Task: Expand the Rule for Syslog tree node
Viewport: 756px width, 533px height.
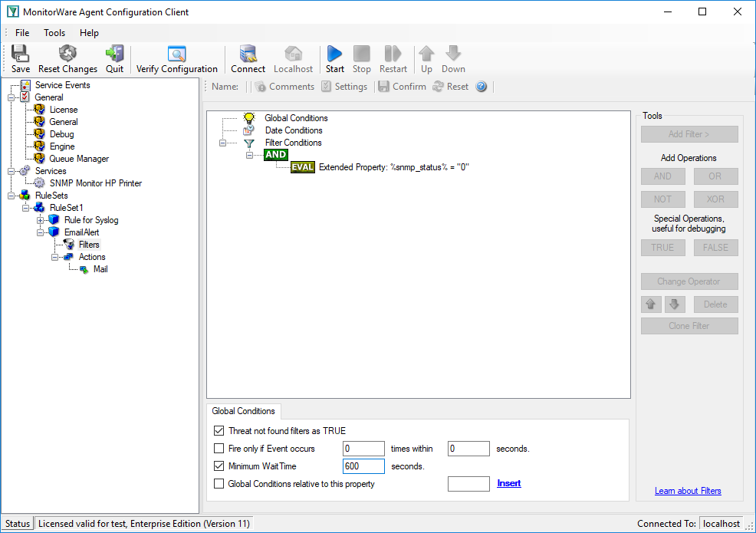Action: tap(40, 220)
